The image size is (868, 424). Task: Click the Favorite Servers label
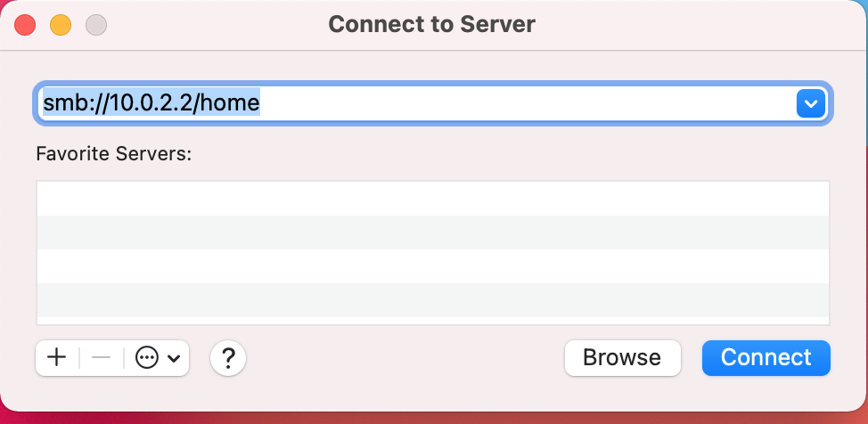(114, 153)
